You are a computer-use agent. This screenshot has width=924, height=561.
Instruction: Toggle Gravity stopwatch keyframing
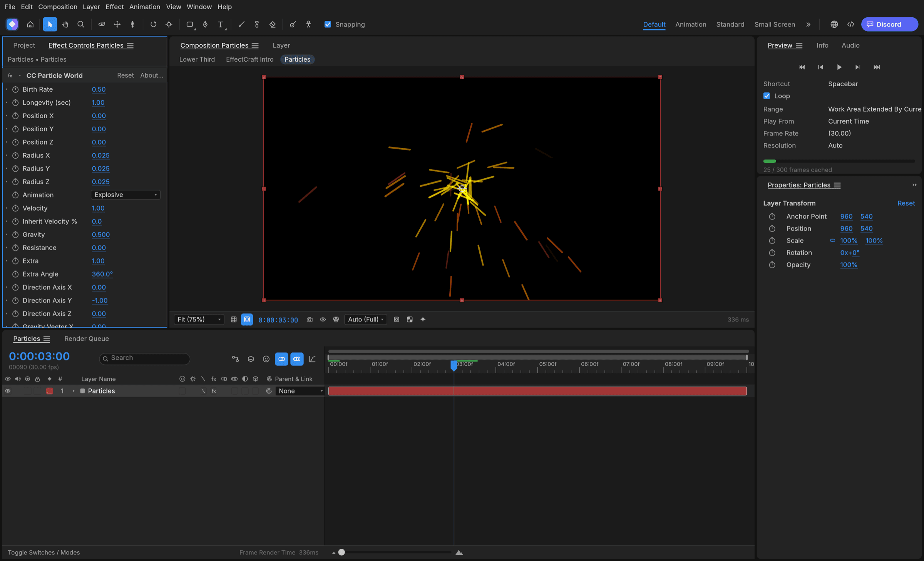pyautogui.click(x=15, y=234)
